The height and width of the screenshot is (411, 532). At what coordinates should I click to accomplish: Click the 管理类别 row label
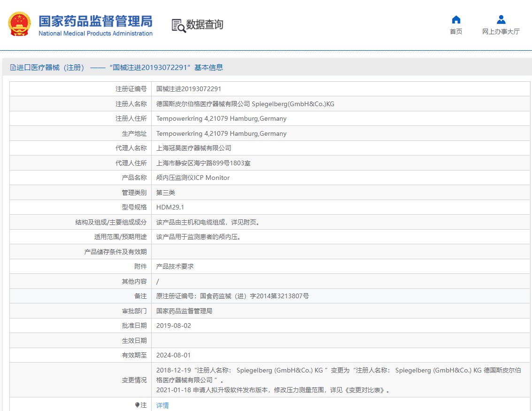point(134,193)
